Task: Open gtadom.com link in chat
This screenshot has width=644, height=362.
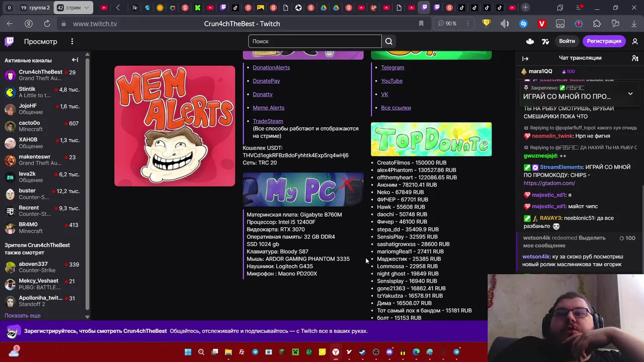Action: click(549, 183)
